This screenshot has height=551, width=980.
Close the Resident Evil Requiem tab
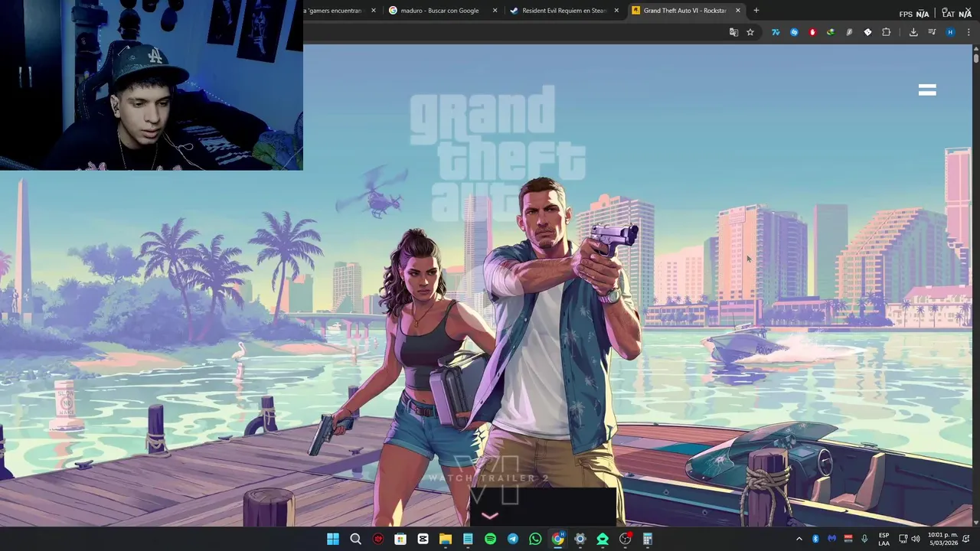point(616,11)
